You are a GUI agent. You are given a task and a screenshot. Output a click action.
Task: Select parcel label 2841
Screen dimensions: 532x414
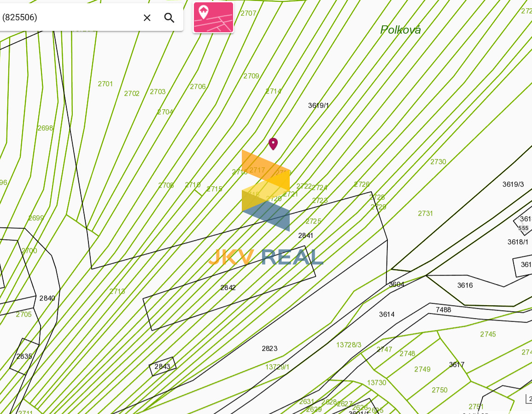click(306, 236)
